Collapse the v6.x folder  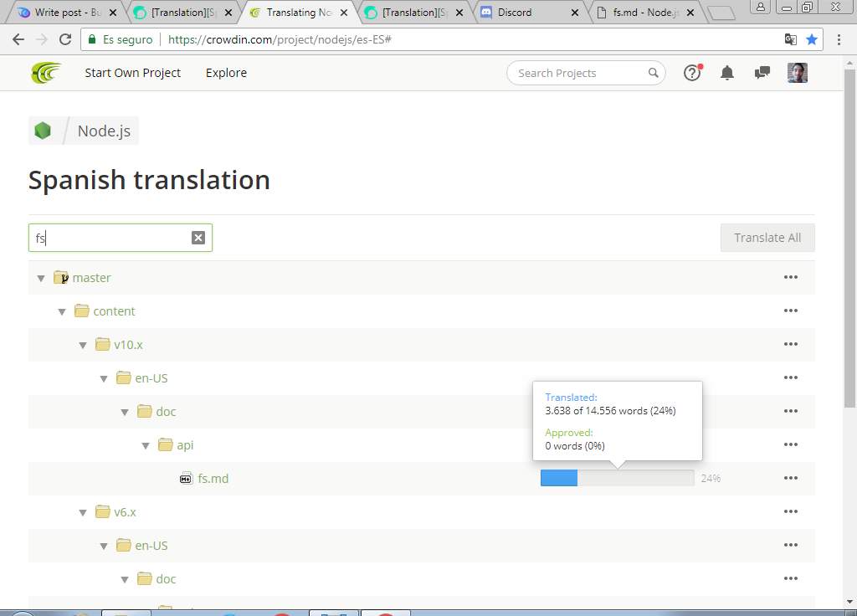83,513
